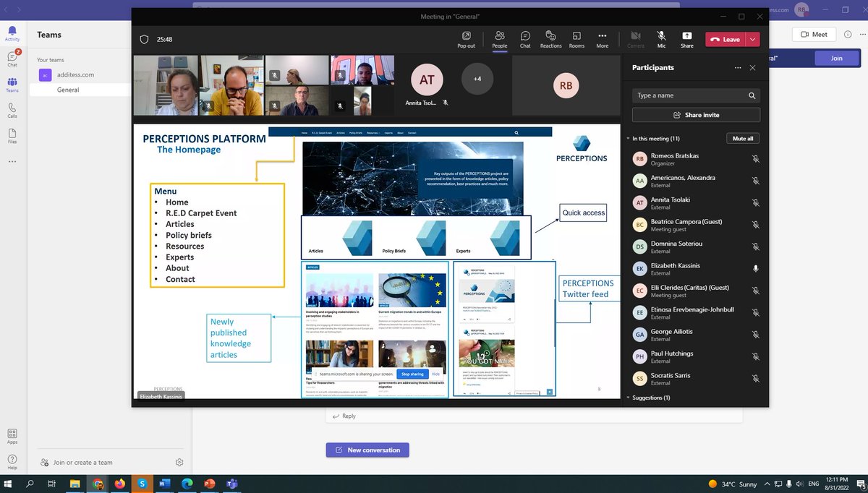868x493 pixels.
Task: Open Windows Start menu
Action: coord(9,484)
